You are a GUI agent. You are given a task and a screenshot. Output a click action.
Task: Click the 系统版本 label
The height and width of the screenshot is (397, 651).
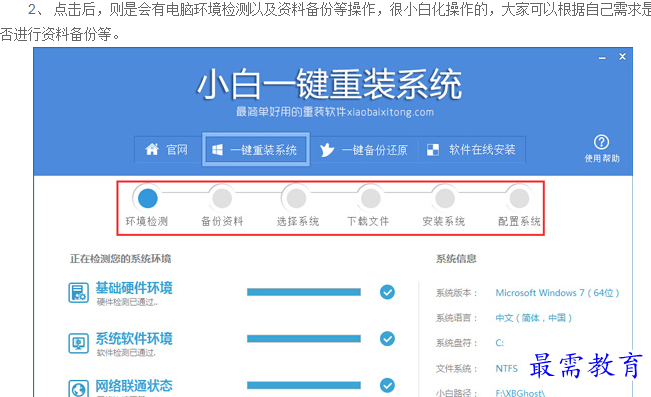[456, 293]
